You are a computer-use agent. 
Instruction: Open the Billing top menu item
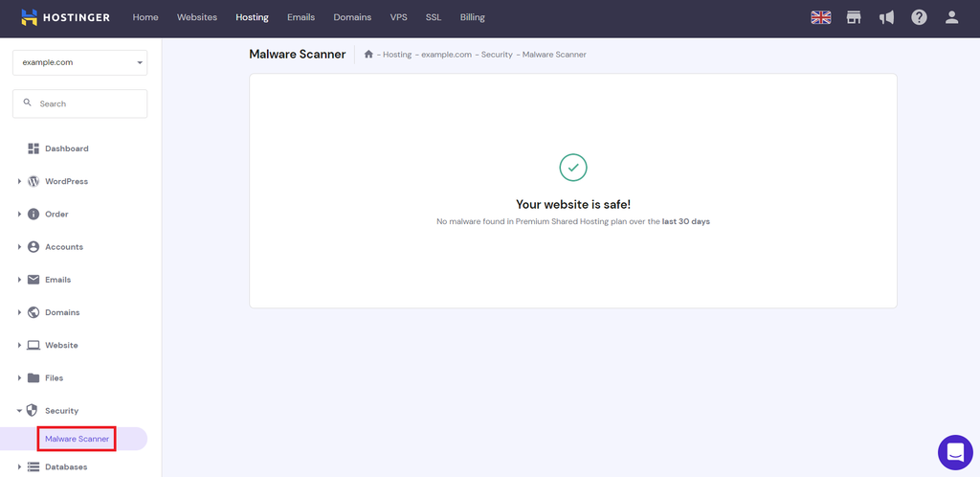[x=473, y=17]
